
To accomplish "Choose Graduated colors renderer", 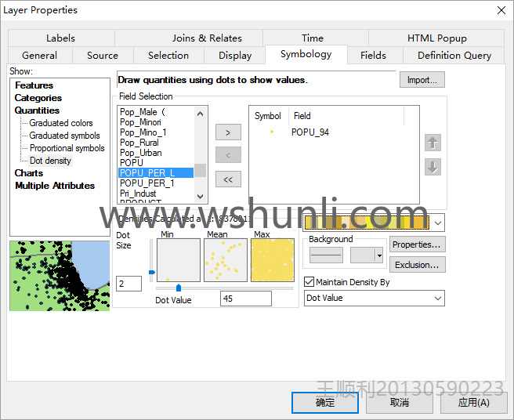I will coord(61,123).
